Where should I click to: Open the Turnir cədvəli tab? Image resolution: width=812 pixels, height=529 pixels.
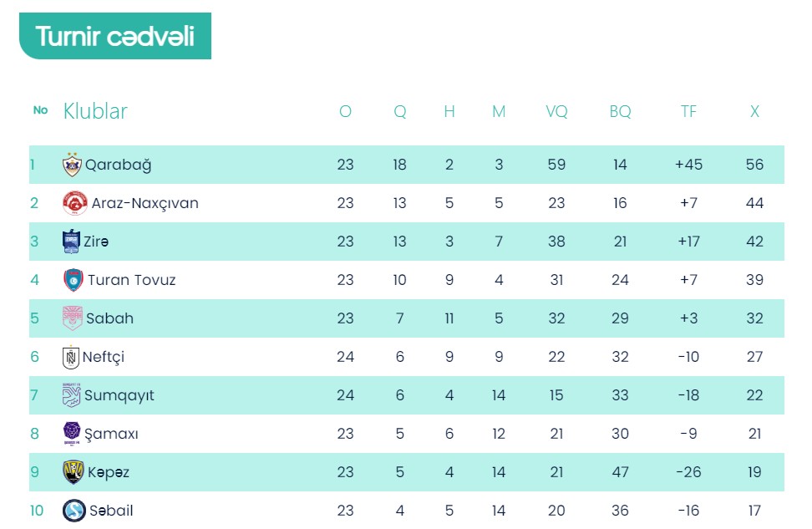(115, 36)
